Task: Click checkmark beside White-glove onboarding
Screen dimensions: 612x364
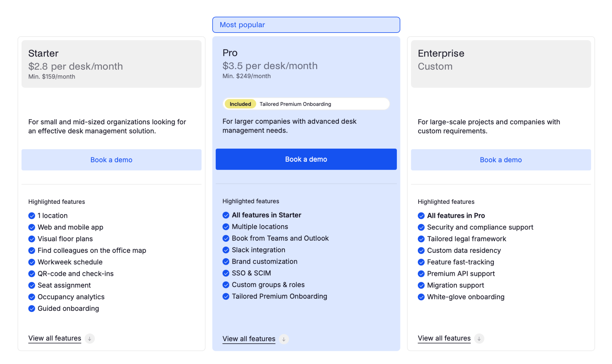Action: pos(421,297)
